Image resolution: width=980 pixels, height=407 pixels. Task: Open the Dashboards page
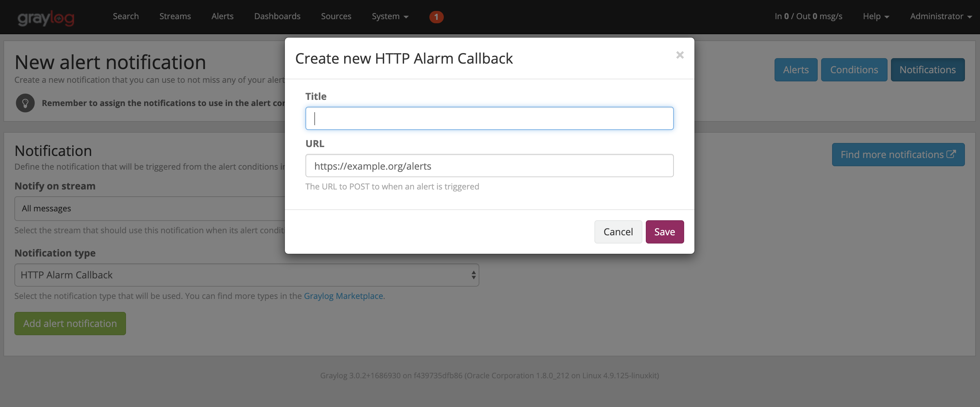pyautogui.click(x=277, y=16)
